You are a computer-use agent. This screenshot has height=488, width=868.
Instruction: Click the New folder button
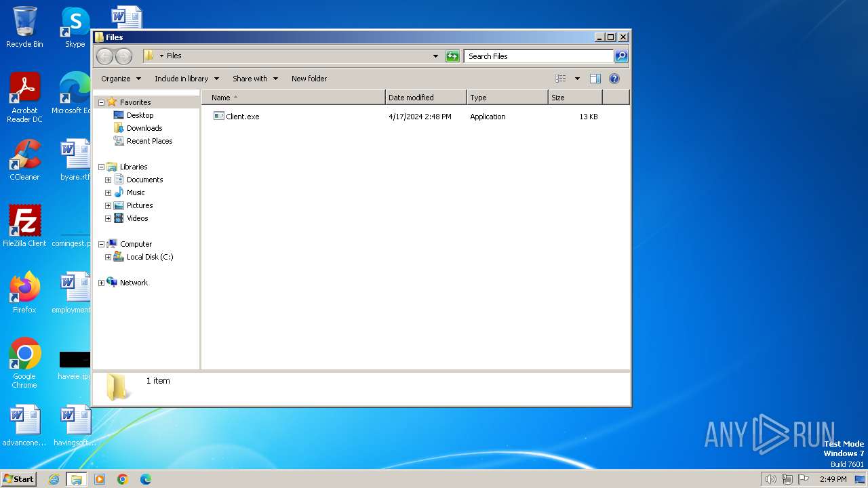[309, 79]
